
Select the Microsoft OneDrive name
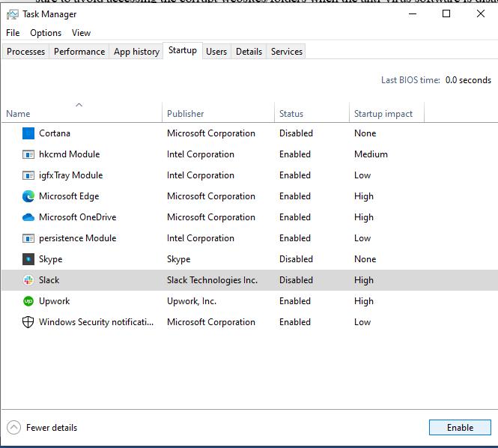pos(77,217)
